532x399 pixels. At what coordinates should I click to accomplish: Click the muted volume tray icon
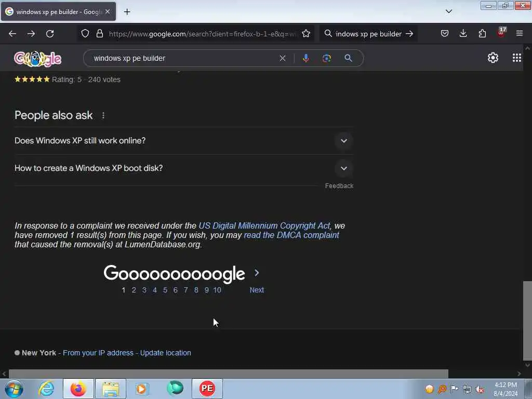click(480, 389)
